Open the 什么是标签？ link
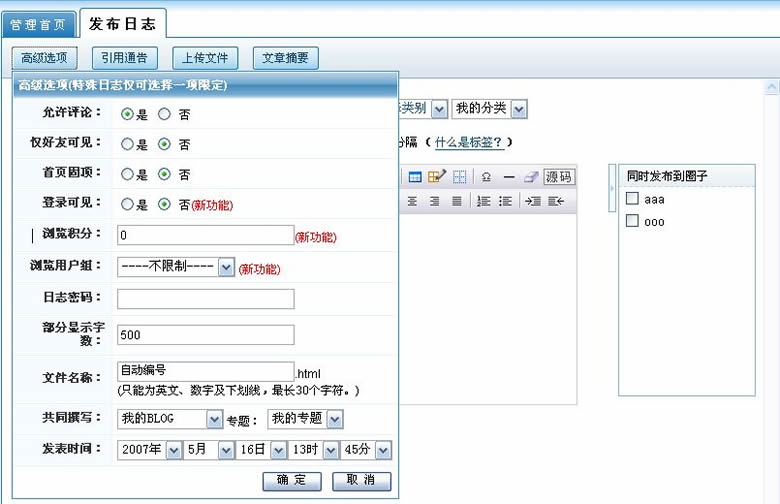This screenshot has width=780, height=504. [x=469, y=143]
